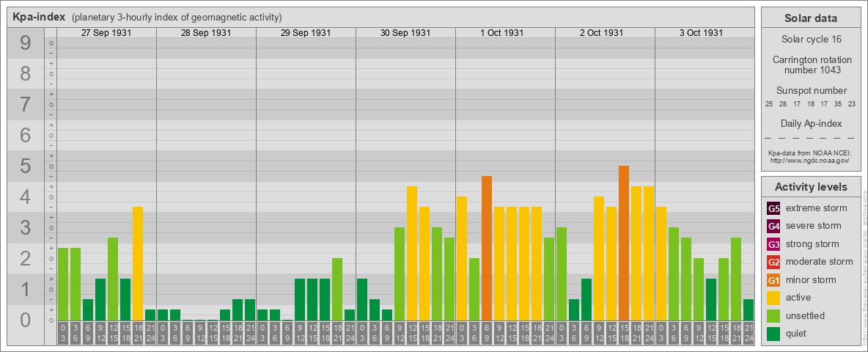Select the 29 Sep 1931 date header
Screen dimensions: 868x352
(x=306, y=33)
